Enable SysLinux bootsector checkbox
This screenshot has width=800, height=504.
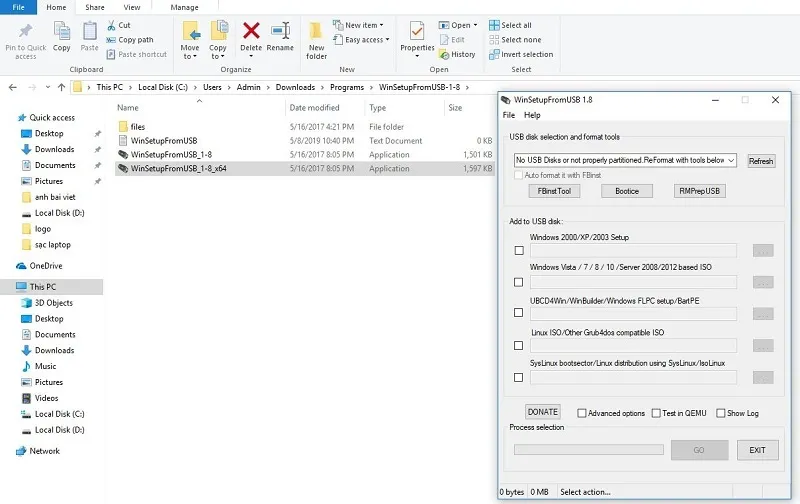pos(518,377)
